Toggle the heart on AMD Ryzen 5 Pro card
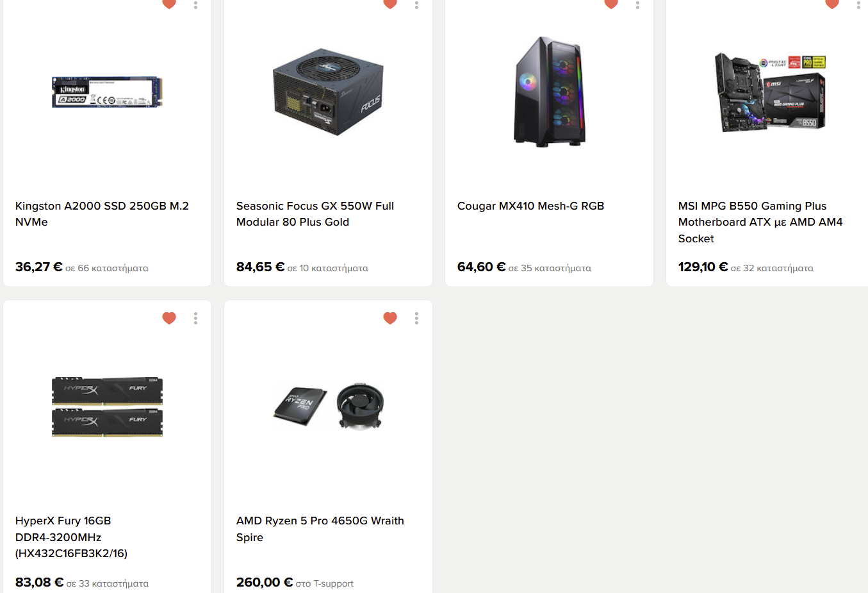The image size is (868, 593). (x=390, y=318)
